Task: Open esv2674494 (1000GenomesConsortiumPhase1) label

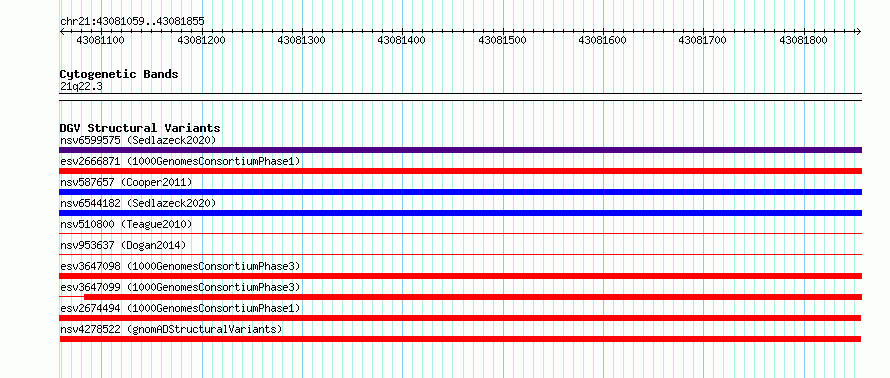Action: click(x=180, y=308)
